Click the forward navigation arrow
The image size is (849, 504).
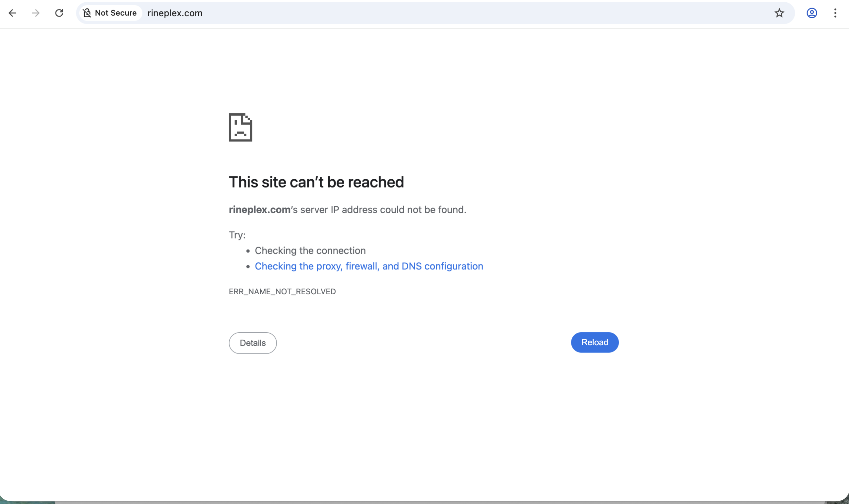coord(35,13)
